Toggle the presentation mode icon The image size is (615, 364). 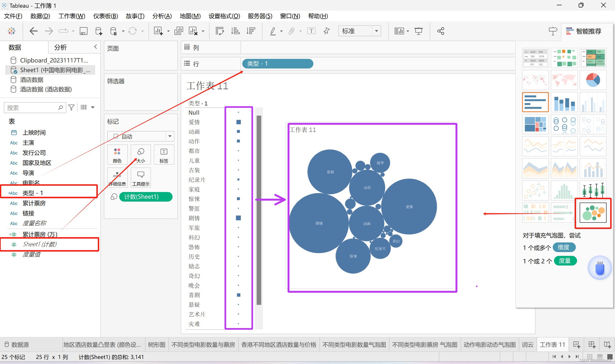coord(418,31)
